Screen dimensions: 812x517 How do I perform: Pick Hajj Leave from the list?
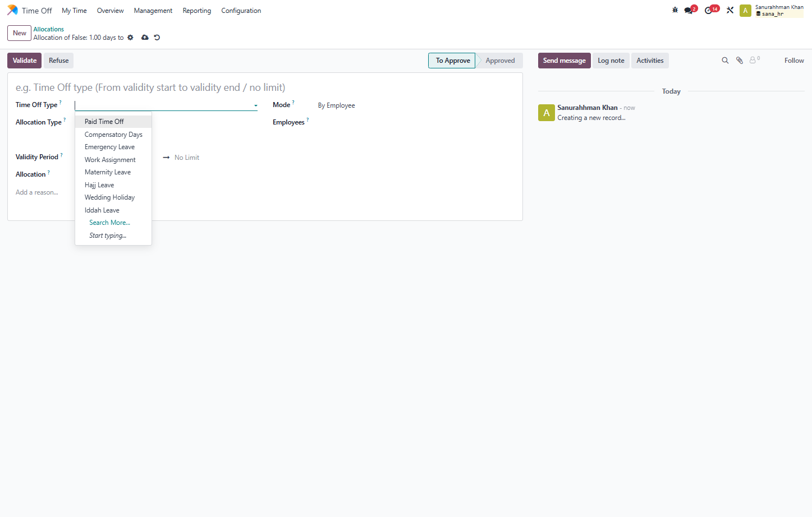(x=113, y=185)
